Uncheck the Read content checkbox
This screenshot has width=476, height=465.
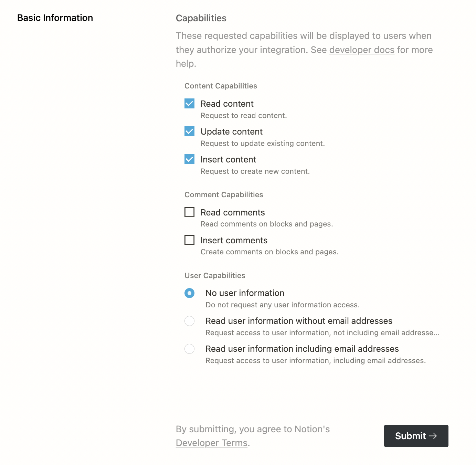189,104
